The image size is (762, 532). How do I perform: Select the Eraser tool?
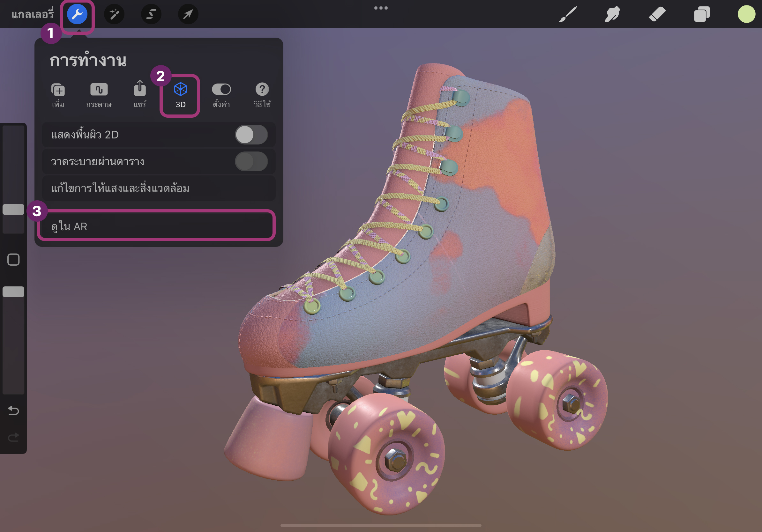point(657,14)
